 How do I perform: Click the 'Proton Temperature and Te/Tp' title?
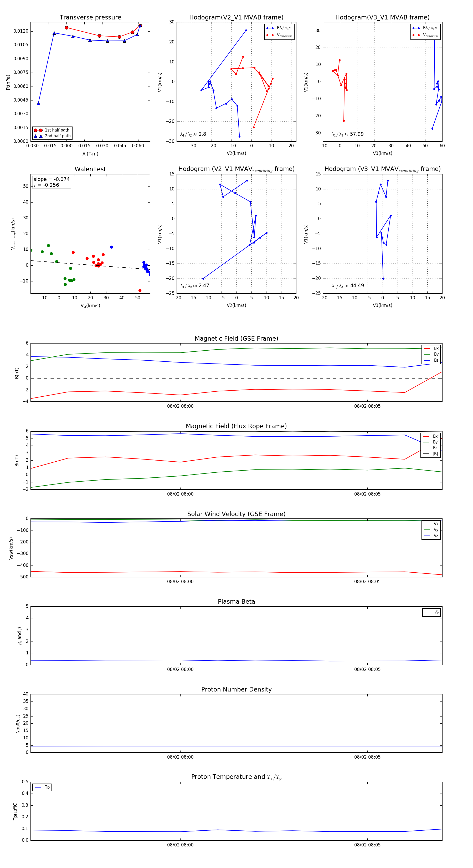(x=236, y=777)
